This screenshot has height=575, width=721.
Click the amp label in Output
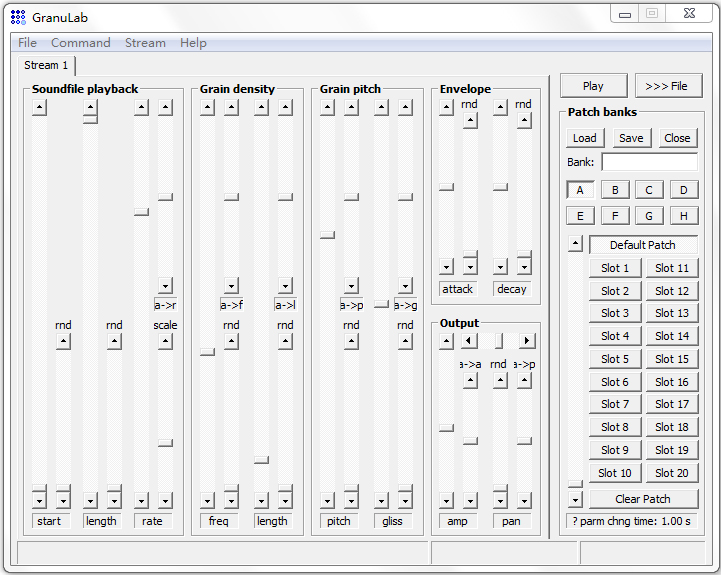pyautogui.click(x=458, y=521)
